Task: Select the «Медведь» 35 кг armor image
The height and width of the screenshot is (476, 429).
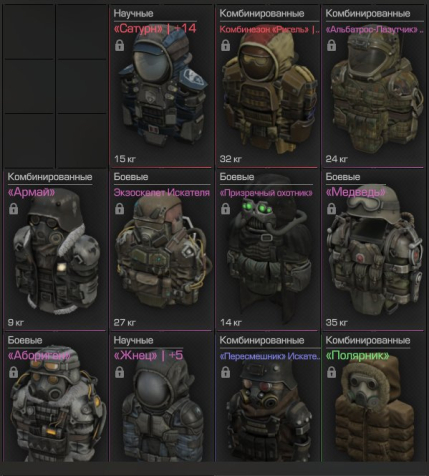Action: 373,253
